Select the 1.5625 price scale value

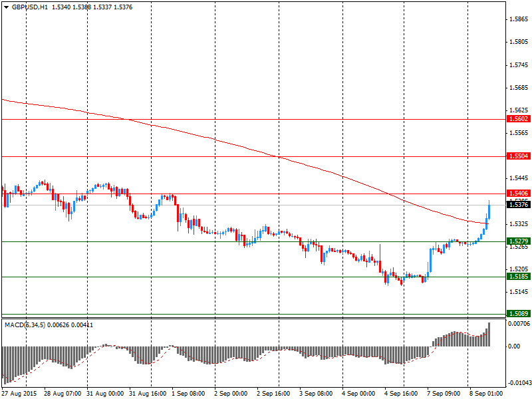(x=519, y=110)
